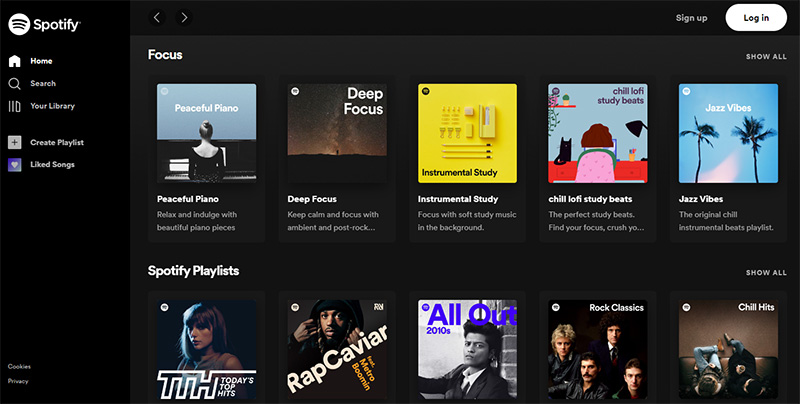Viewport: 800px width, 404px height.
Task: Open the Deep Focus cover art
Action: point(337,133)
